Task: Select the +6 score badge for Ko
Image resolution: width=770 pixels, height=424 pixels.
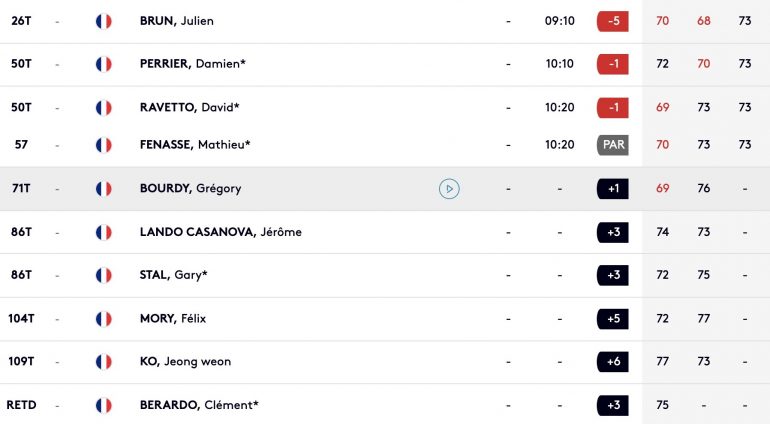Action: 612,362
